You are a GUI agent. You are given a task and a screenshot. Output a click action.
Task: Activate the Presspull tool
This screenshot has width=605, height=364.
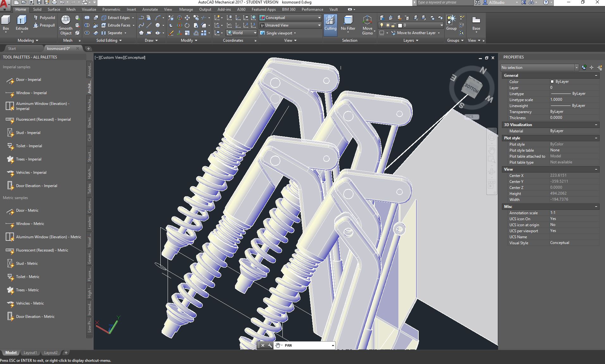pyautogui.click(x=44, y=25)
